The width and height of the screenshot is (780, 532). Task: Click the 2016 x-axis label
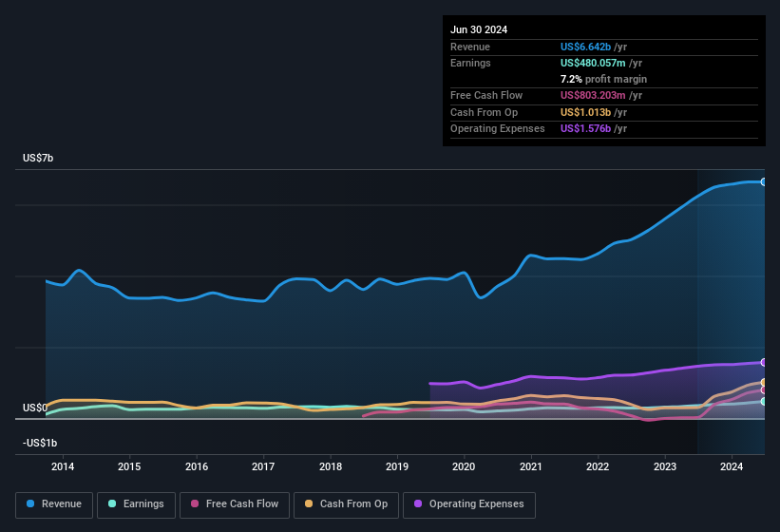coord(197,466)
